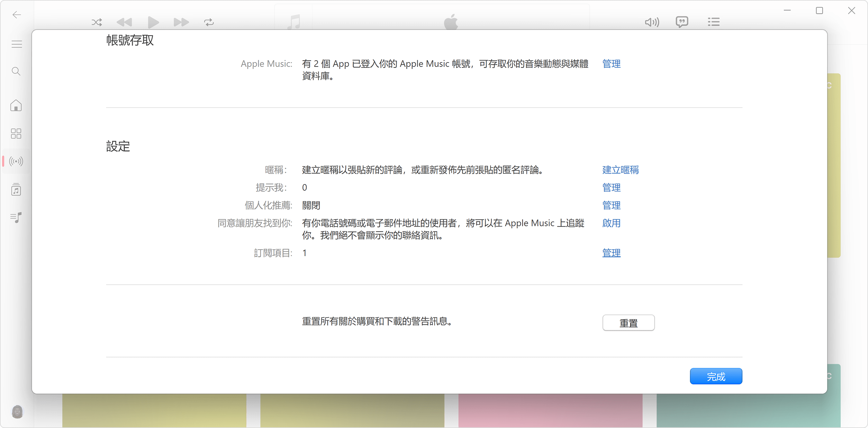This screenshot has height=428, width=868.
Task: Open the music Library section
Action: coord(16,189)
